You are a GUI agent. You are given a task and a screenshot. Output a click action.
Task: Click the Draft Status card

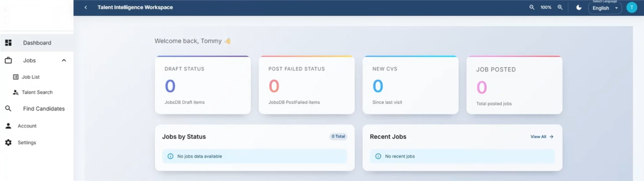click(x=203, y=85)
